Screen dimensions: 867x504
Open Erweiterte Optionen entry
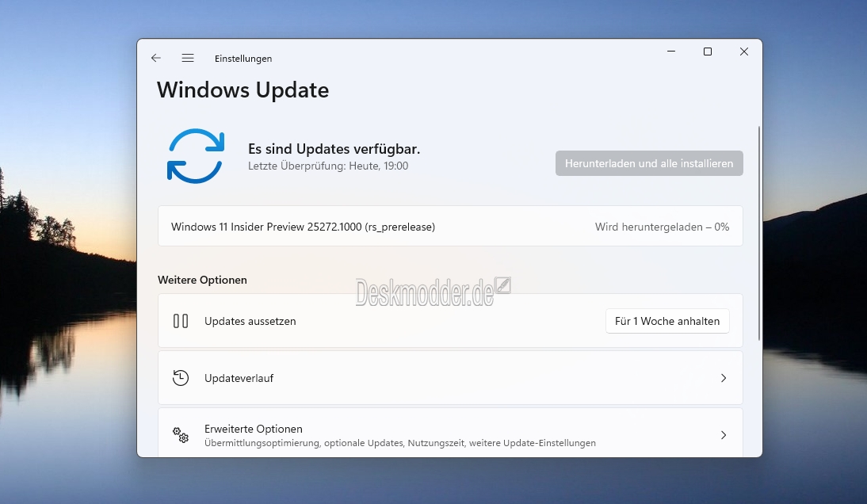point(450,433)
